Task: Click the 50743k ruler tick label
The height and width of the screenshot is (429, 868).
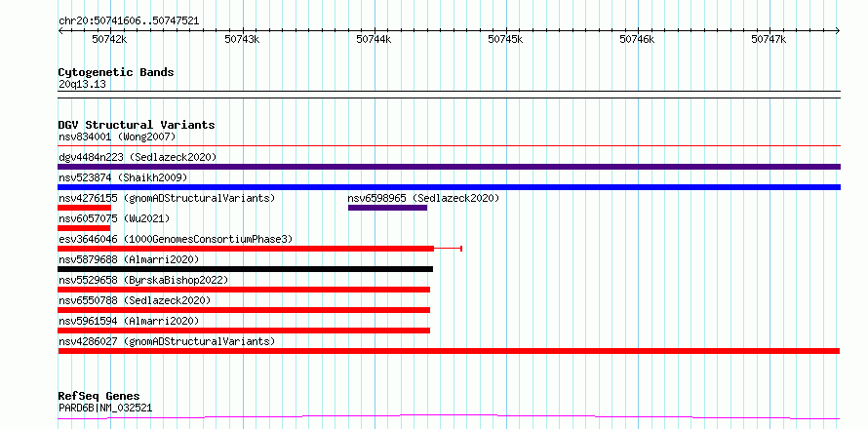Action: pyautogui.click(x=242, y=39)
